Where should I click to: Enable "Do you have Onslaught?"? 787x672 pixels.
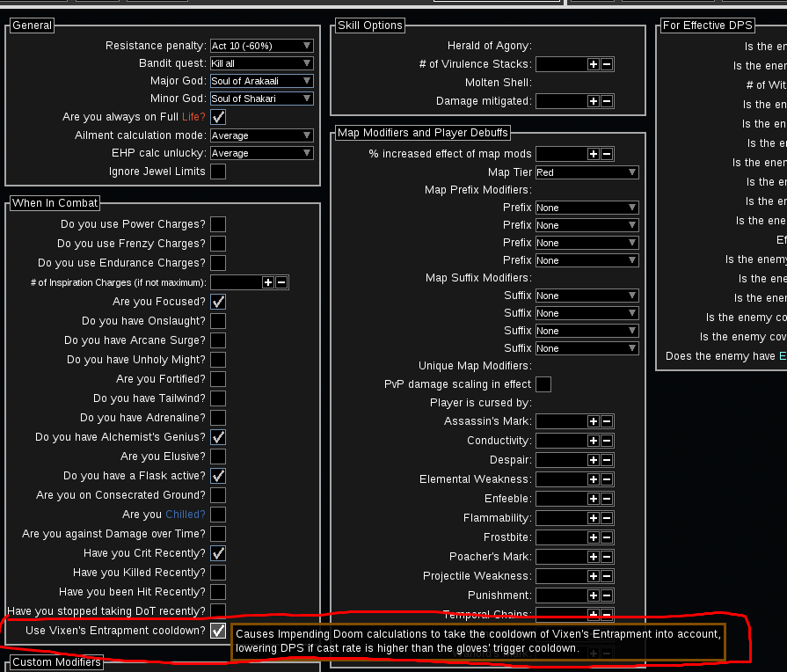click(217, 321)
